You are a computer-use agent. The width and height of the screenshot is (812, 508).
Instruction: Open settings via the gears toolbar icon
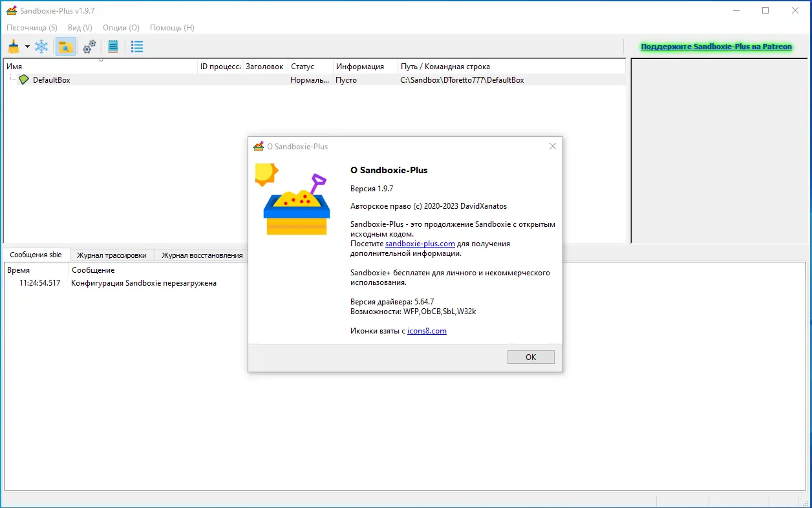tap(89, 47)
